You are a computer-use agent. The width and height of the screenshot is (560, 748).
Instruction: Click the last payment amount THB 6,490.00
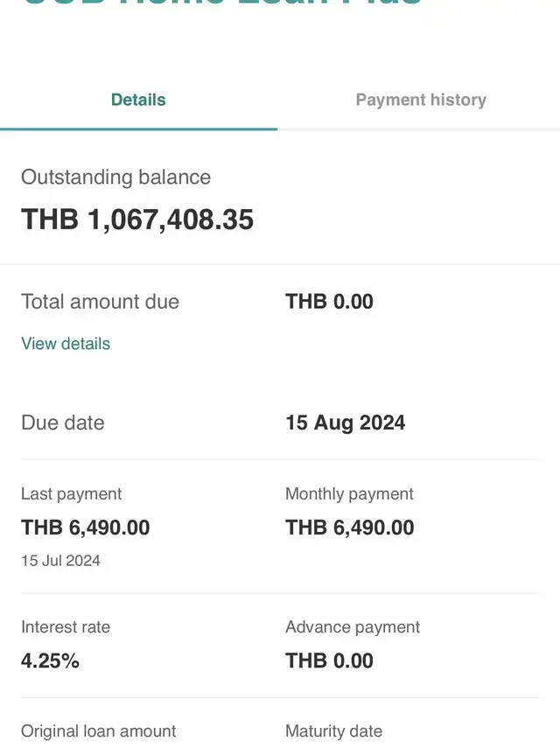[x=85, y=528]
